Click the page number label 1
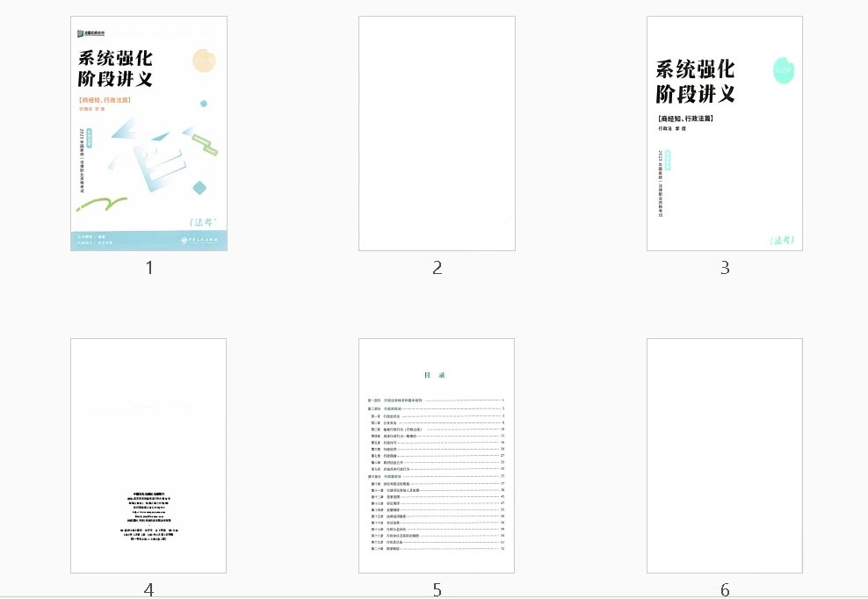 [149, 268]
